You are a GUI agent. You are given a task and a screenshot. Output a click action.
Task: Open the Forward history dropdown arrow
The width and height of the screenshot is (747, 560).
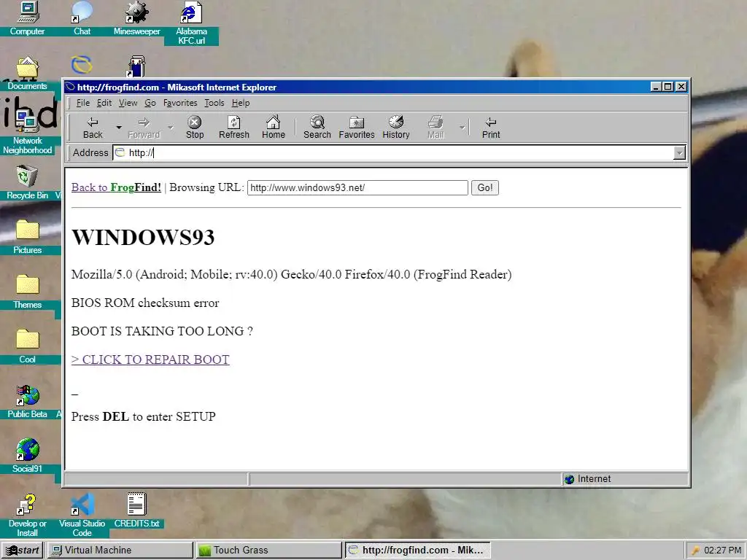coord(171,128)
